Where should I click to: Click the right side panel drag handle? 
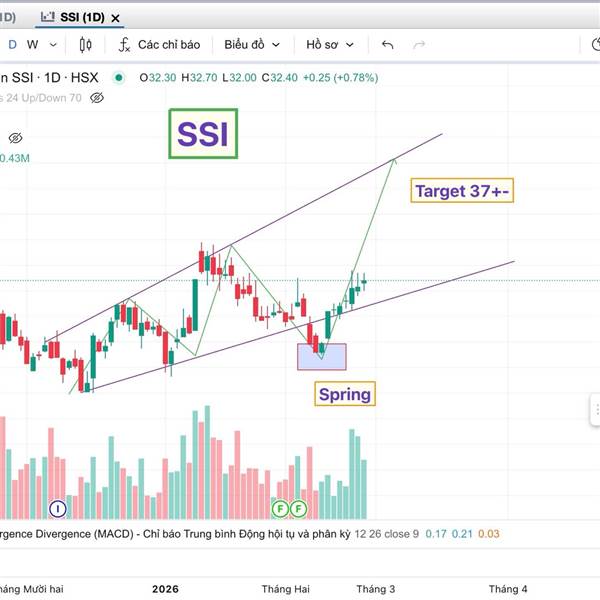pyautogui.click(x=595, y=409)
